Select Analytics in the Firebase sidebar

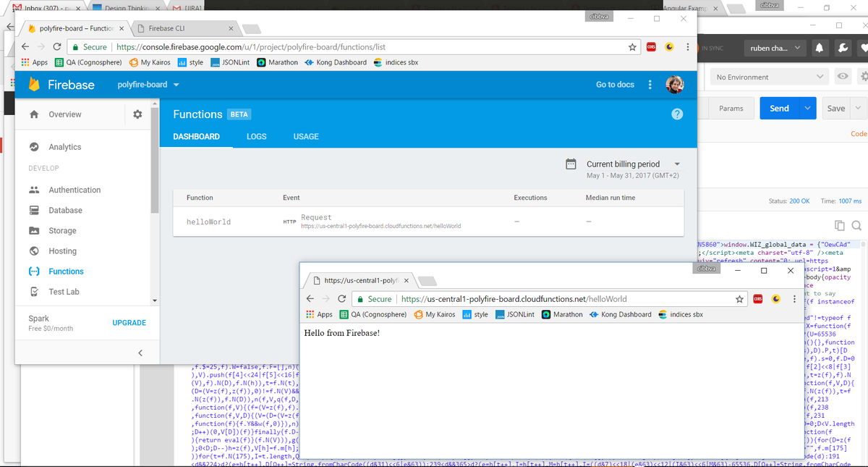64,147
